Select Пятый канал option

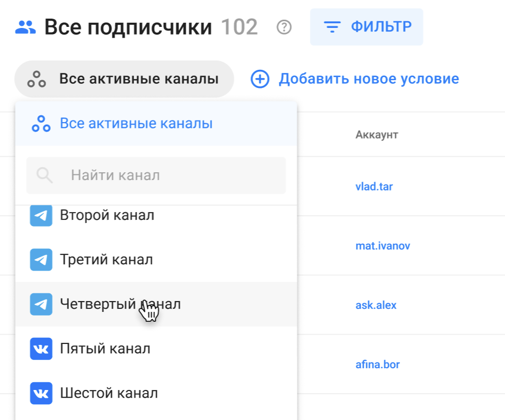(x=105, y=349)
